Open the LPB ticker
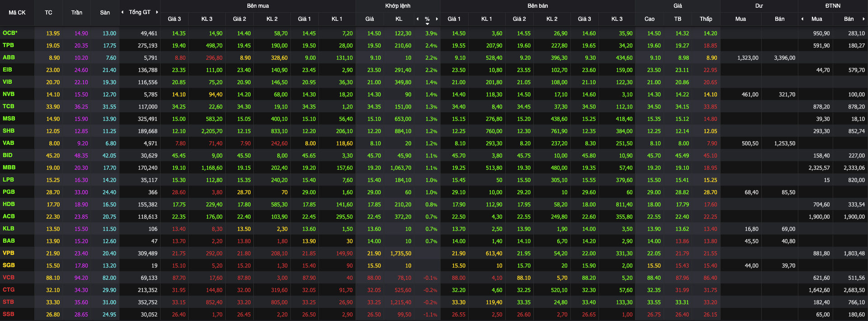The width and height of the screenshot is (868, 321). (8, 180)
